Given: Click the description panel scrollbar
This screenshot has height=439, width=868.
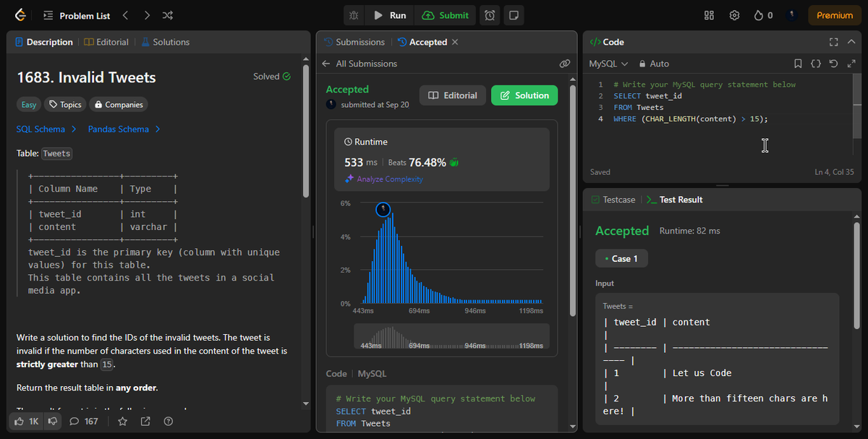Looking at the screenshot, I should click(x=306, y=130).
